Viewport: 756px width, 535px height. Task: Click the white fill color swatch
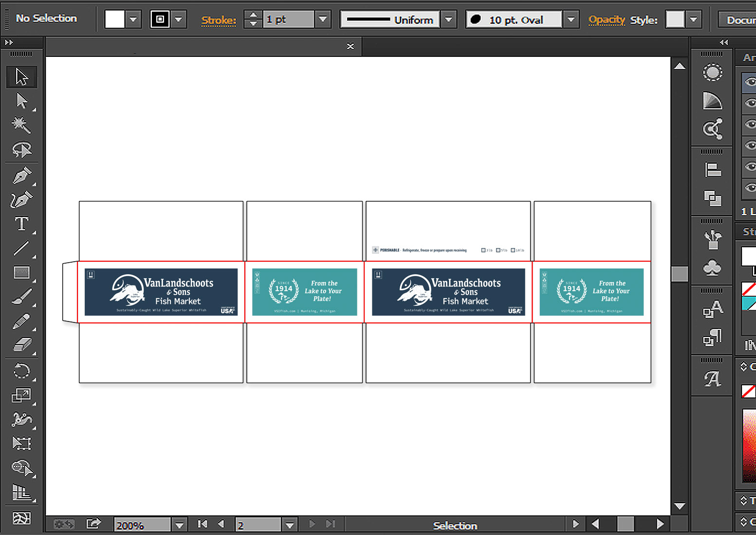(x=115, y=19)
